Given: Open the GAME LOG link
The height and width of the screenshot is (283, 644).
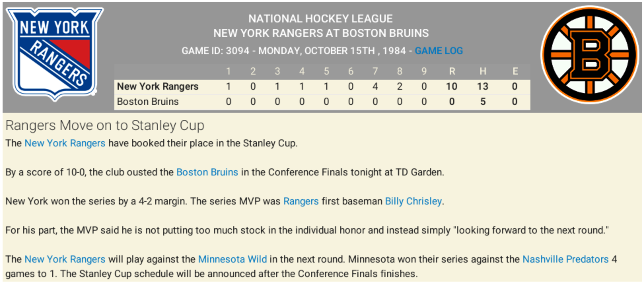Looking at the screenshot, I should [439, 51].
